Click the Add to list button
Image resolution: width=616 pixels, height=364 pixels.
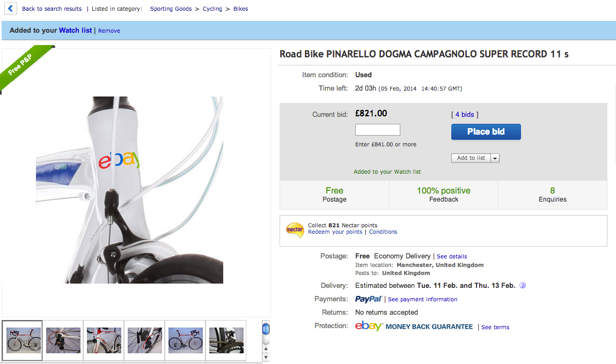[x=471, y=158]
